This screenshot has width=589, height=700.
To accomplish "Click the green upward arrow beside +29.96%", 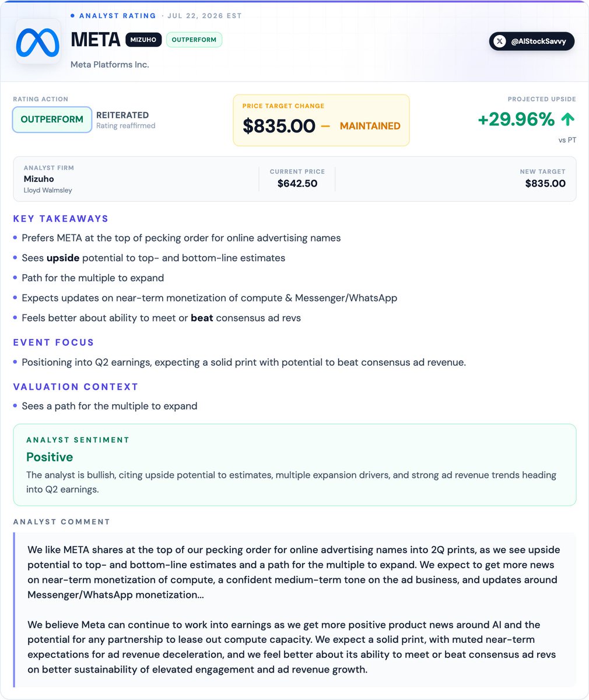I will (x=567, y=120).
